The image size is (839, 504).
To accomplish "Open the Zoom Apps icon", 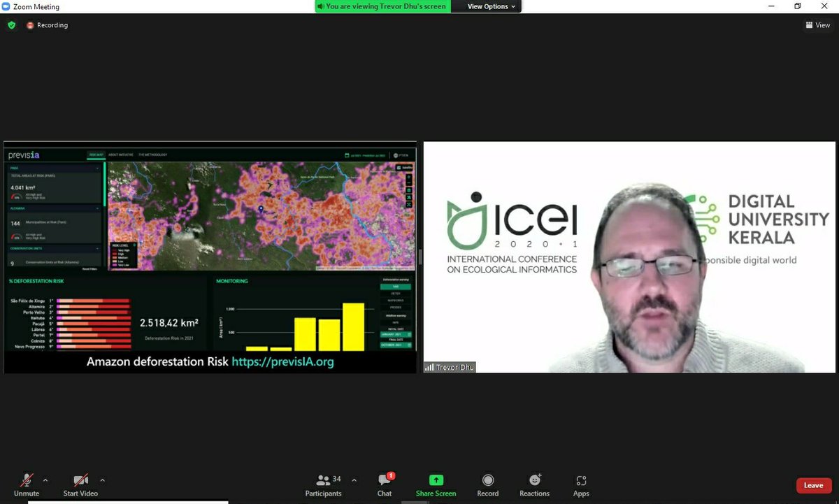I will [x=581, y=480].
